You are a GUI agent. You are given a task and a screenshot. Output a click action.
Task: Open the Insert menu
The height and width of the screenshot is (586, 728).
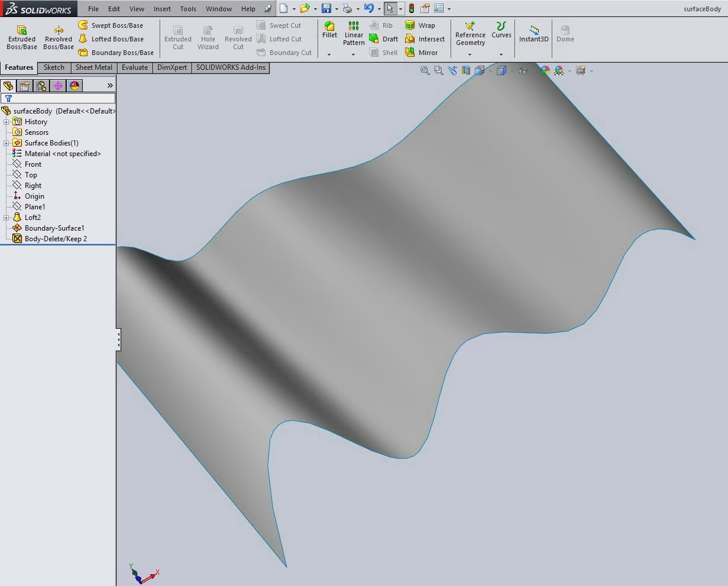[x=162, y=9]
